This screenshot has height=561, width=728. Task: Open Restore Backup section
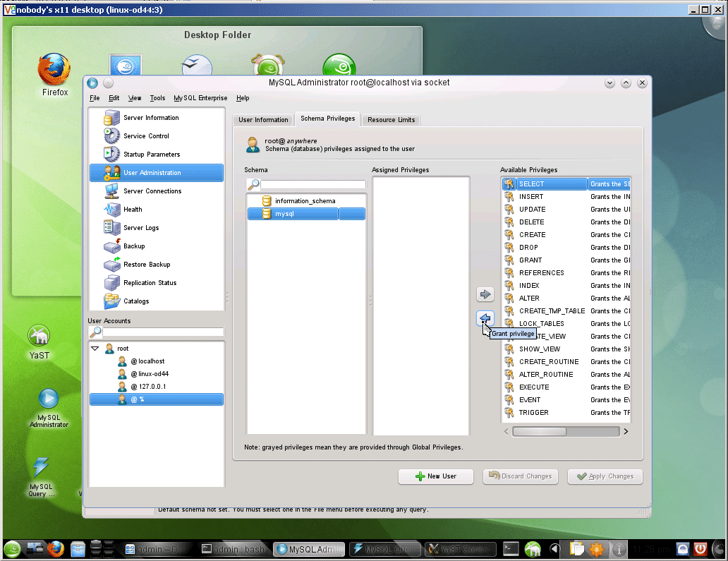tap(157, 264)
